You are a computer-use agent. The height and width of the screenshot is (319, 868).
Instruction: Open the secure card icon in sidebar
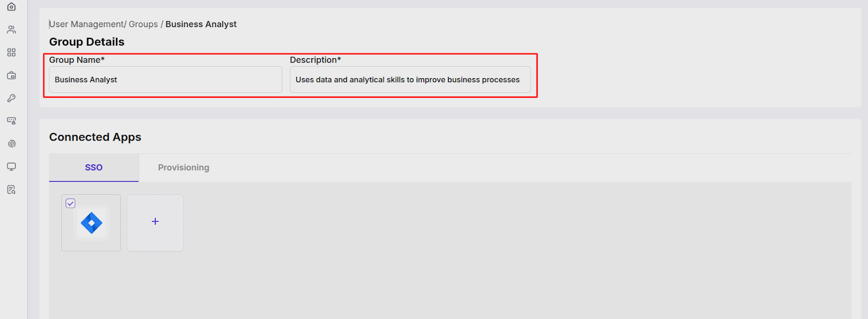11,121
